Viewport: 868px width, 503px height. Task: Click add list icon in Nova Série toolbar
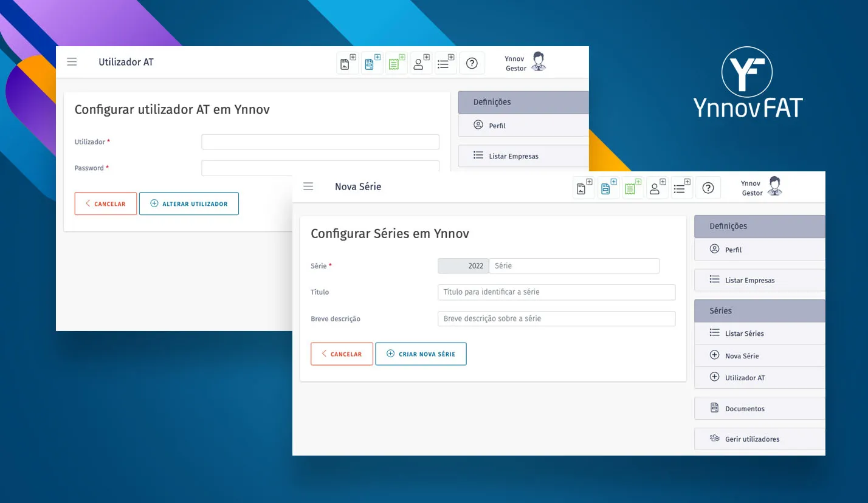(682, 188)
